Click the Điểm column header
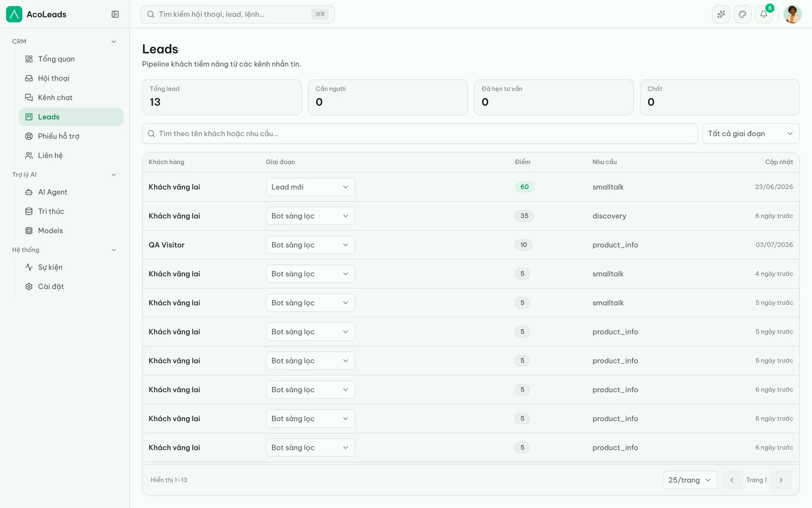Screen dimensions: 812x508 (x=523, y=162)
